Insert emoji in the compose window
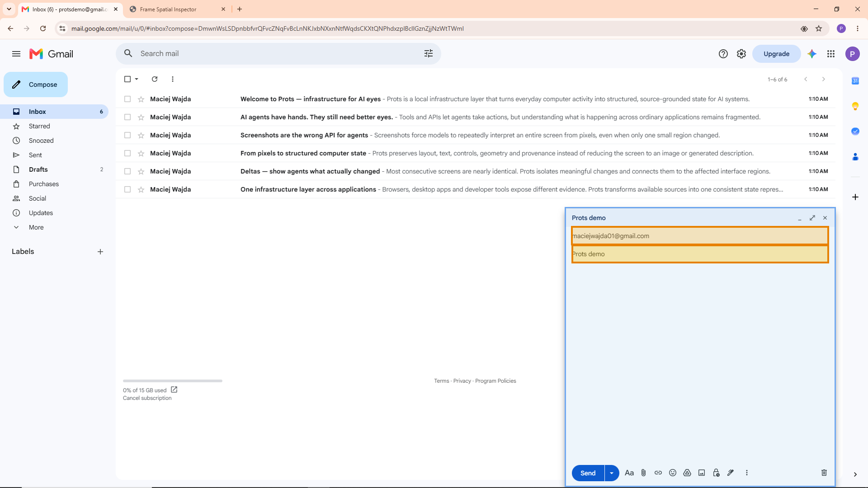 pyautogui.click(x=673, y=473)
